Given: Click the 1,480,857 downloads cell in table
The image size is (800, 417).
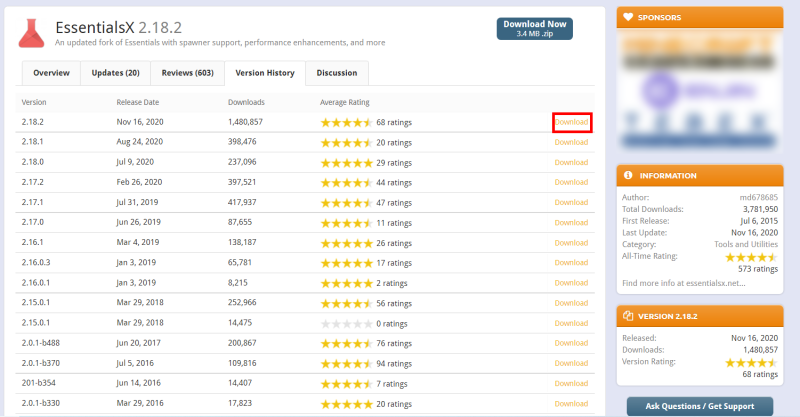Looking at the screenshot, I should (x=245, y=122).
